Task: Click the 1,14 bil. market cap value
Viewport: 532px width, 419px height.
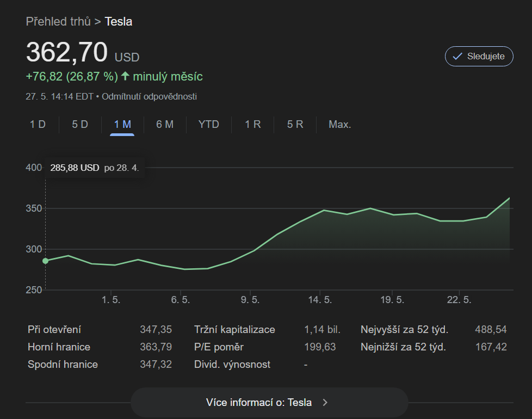Action: [323, 329]
